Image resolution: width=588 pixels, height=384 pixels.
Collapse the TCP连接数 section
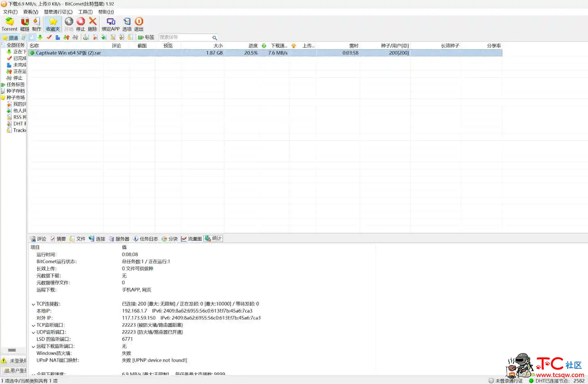click(x=33, y=304)
